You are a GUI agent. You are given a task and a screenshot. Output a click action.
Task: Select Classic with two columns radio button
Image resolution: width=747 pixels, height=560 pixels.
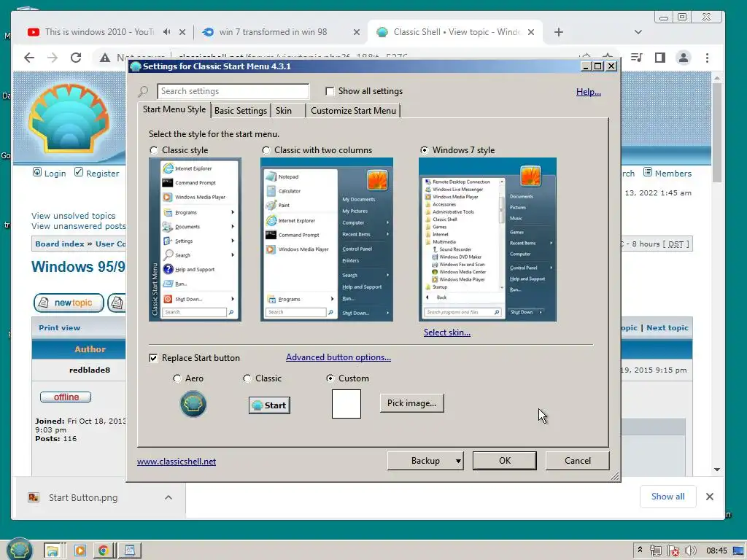coord(266,150)
